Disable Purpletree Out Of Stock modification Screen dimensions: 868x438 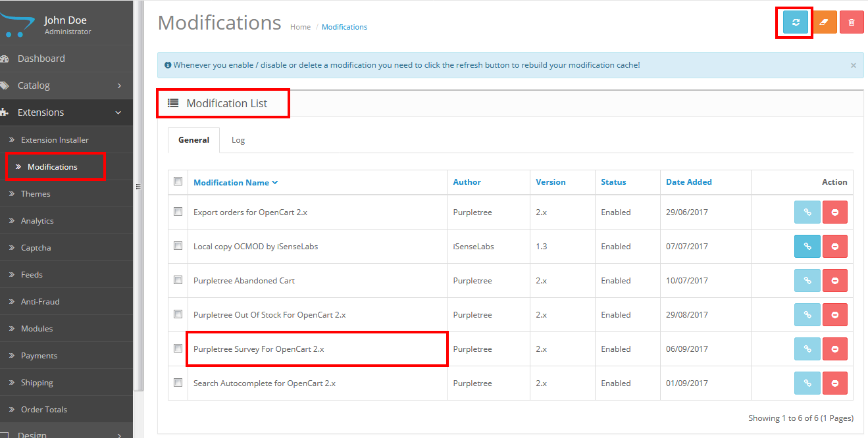(x=835, y=315)
